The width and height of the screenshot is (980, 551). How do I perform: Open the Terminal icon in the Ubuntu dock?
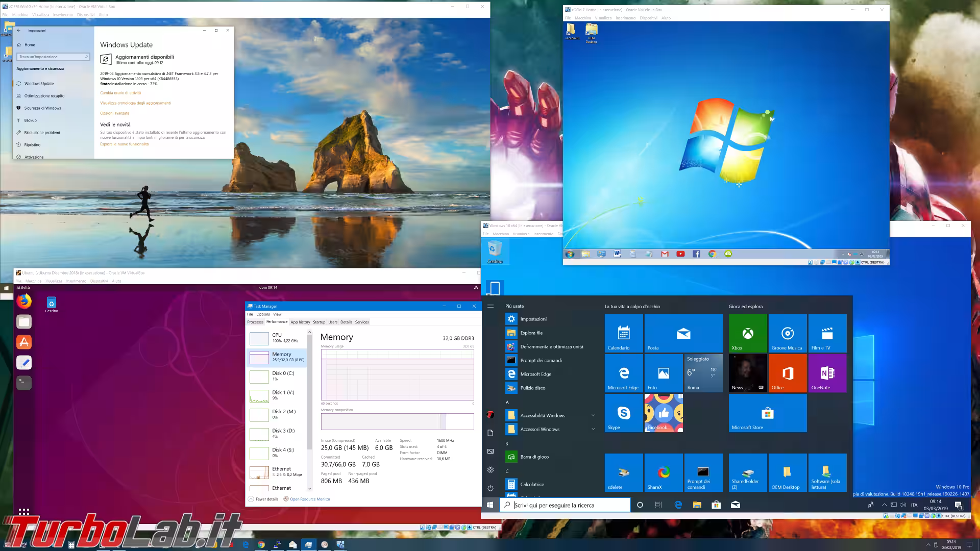point(23,383)
